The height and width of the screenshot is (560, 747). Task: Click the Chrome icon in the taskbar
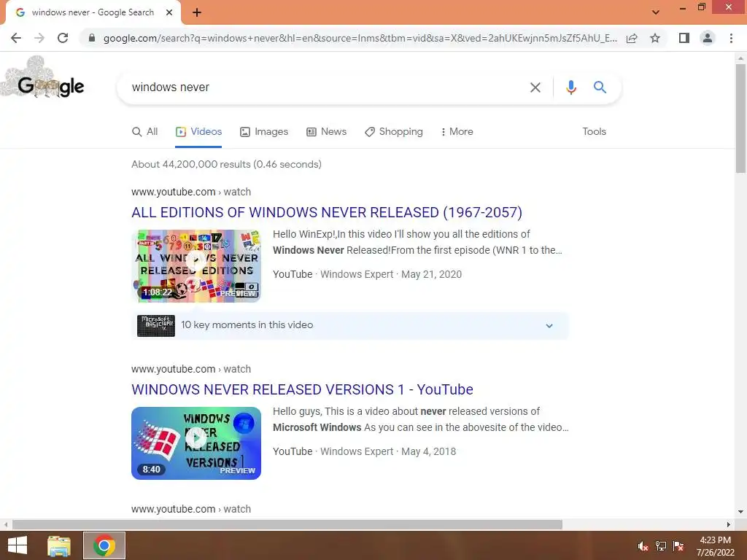click(104, 545)
